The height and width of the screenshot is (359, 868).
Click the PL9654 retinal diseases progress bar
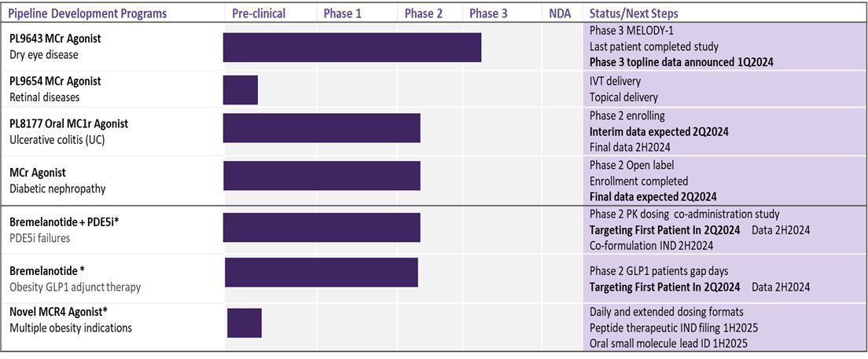pyautogui.click(x=241, y=90)
